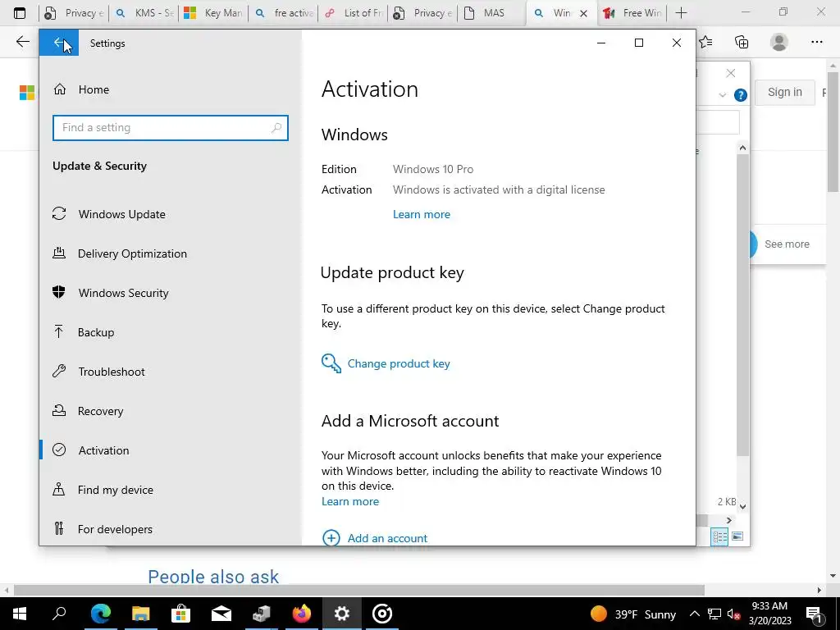The image size is (840, 630).
Task: Click the Troubleshoot wrench icon
Action: pyautogui.click(x=59, y=371)
